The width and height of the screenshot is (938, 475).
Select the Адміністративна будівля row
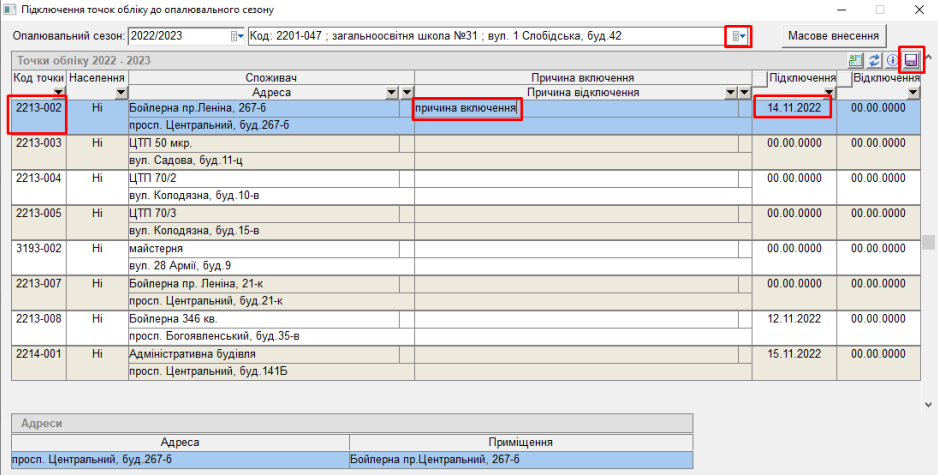(194, 354)
